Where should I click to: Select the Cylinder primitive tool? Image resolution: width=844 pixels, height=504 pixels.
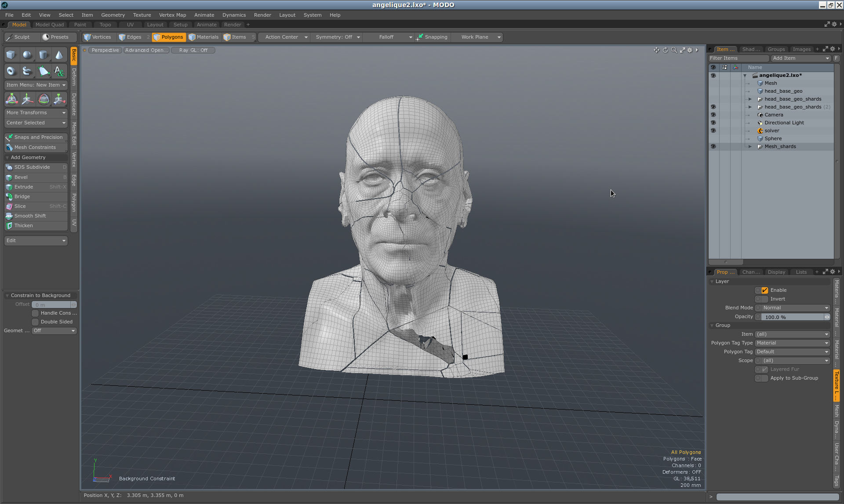43,55
